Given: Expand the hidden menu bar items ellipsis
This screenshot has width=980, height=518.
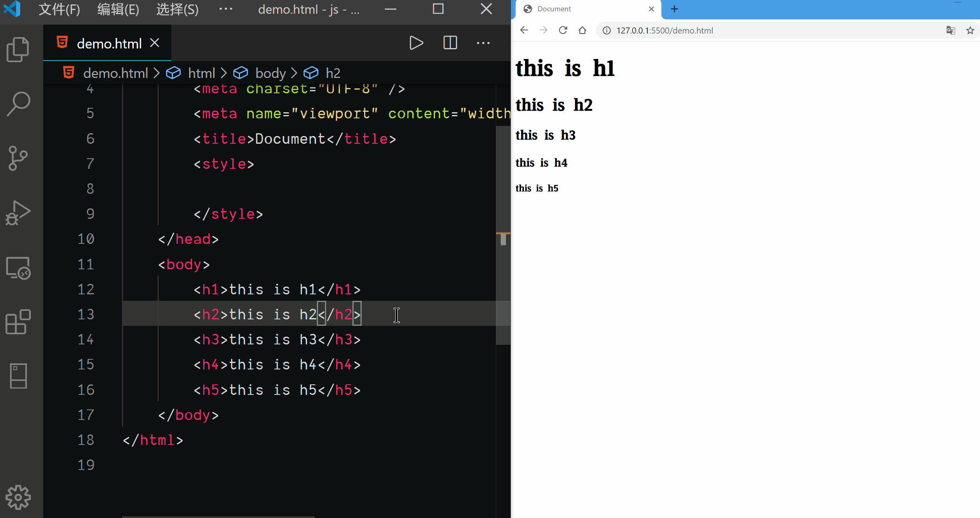Looking at the screenshot, I should tap(226, 9).
